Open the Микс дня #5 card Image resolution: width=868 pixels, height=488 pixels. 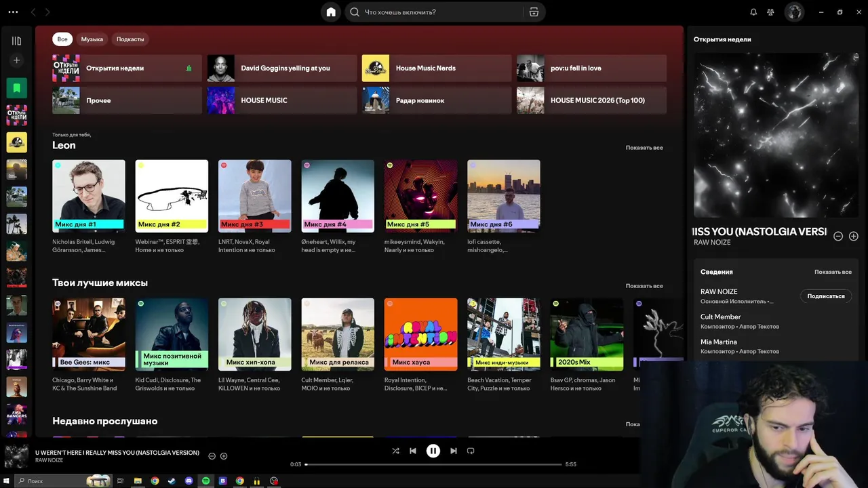pos(421,207)
